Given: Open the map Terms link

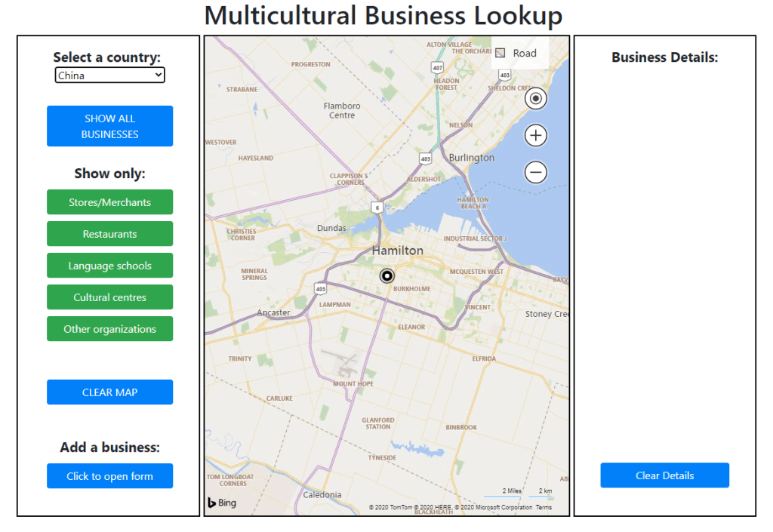Looking at the screenshot, I should (x=544, y=508).
